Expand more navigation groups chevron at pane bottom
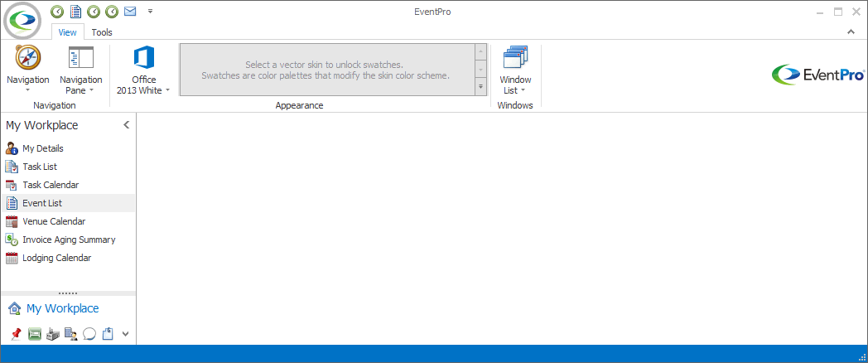 point(126,334)
